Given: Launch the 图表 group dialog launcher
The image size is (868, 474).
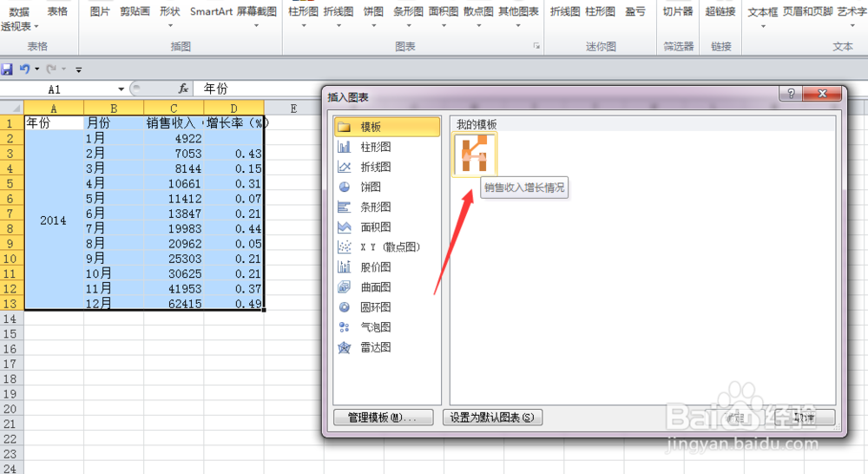Looking at the screenshot, I should (x=536, y=47).
